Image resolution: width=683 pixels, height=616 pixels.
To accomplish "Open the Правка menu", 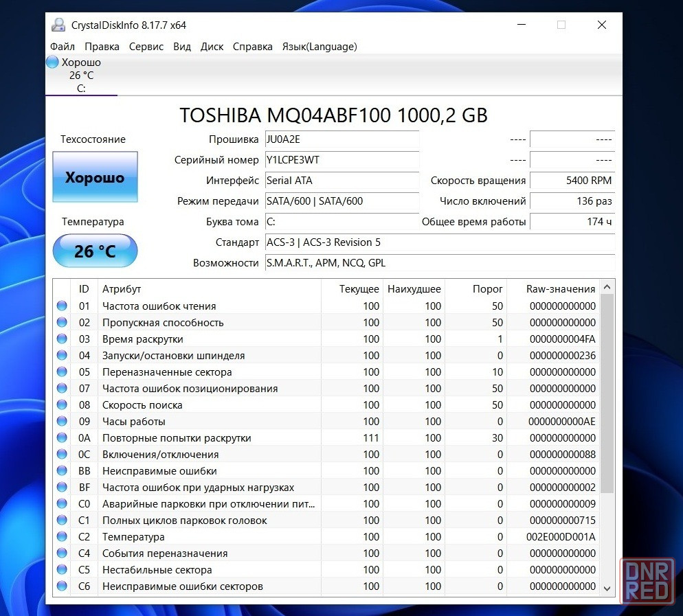I will click(x=102, y=47).
